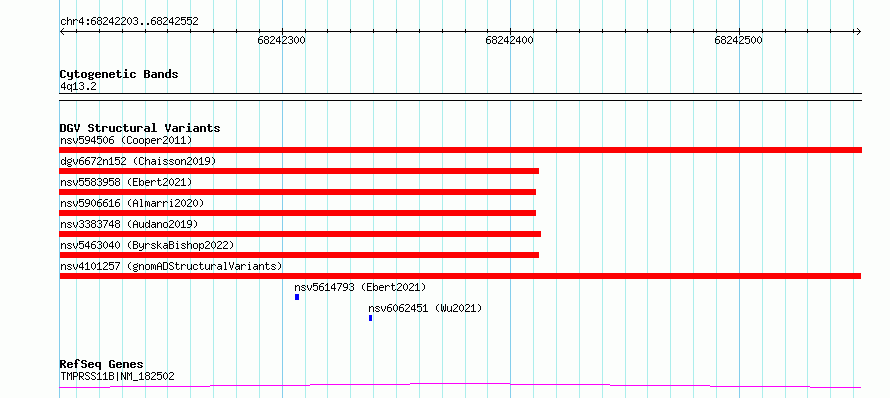Click the 68242500 ruler position label
The height and width of the screenshot is (398, 890).
(738, 40)
